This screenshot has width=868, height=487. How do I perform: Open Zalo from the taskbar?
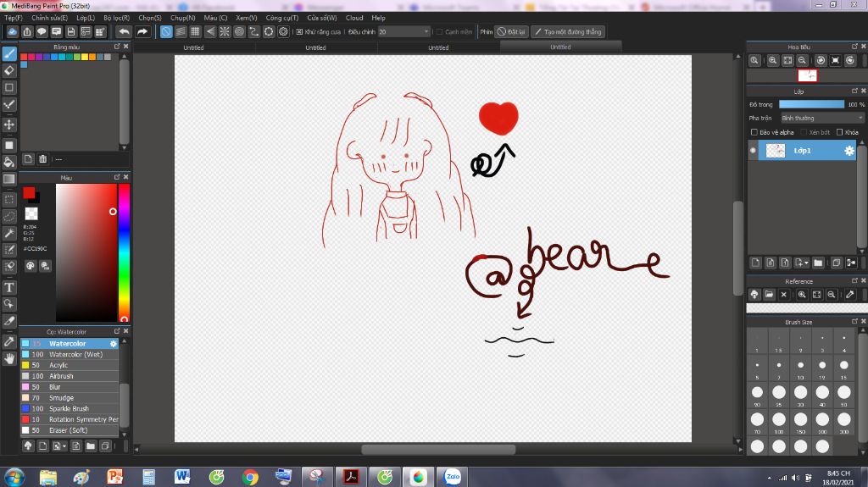(453, 477)
